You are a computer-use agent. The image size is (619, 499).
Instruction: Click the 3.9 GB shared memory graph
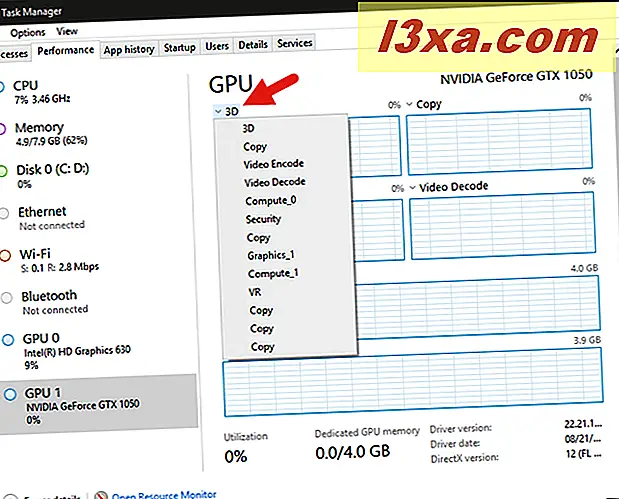pos(413,383)
